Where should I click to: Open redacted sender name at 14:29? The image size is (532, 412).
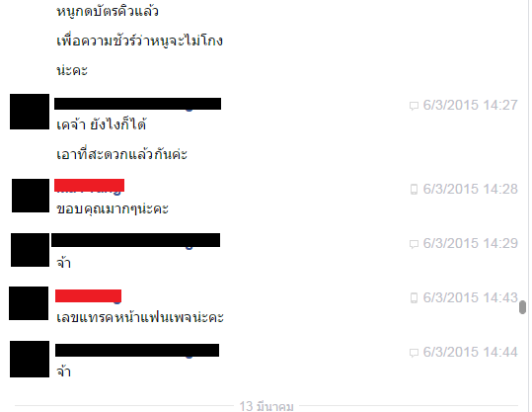tap(136, 240)
